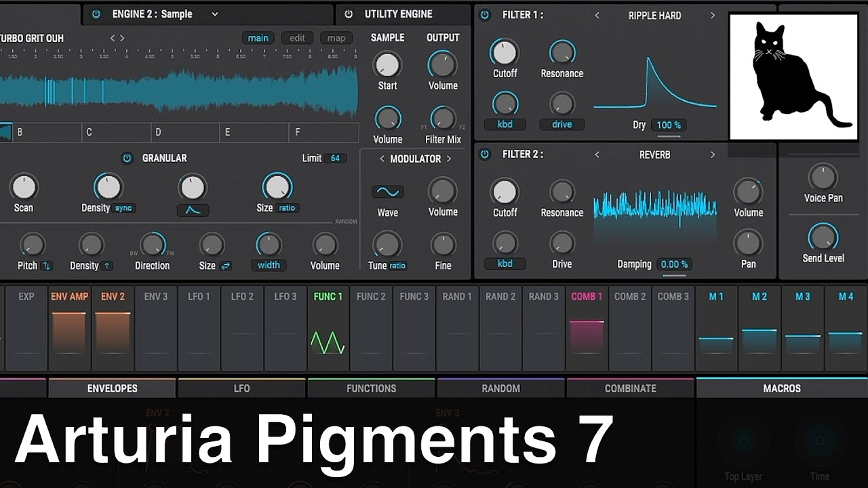Viewport: 868px width, 488px height.
Task: Toggle the Utility Engine power button
Action: pos(349,14)
